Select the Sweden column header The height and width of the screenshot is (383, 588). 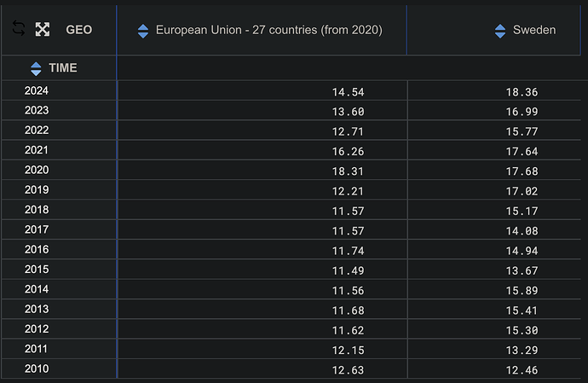click(x=534, y=30)
